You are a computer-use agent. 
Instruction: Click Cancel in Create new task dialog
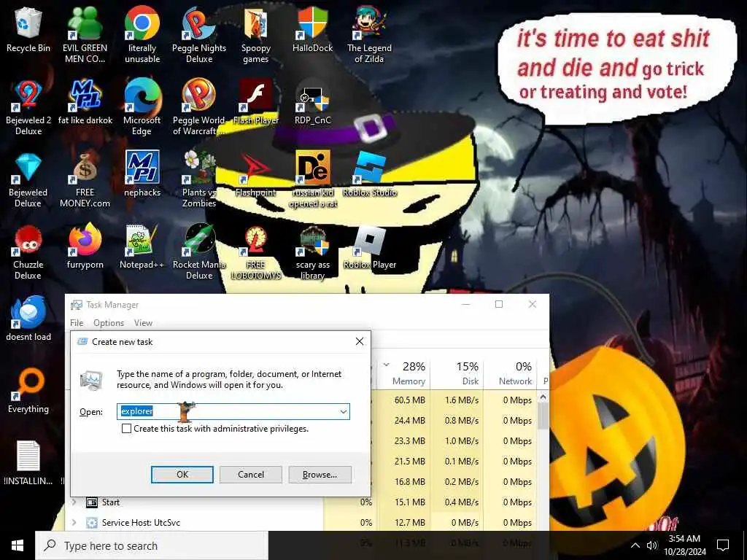tap(251, 474)
